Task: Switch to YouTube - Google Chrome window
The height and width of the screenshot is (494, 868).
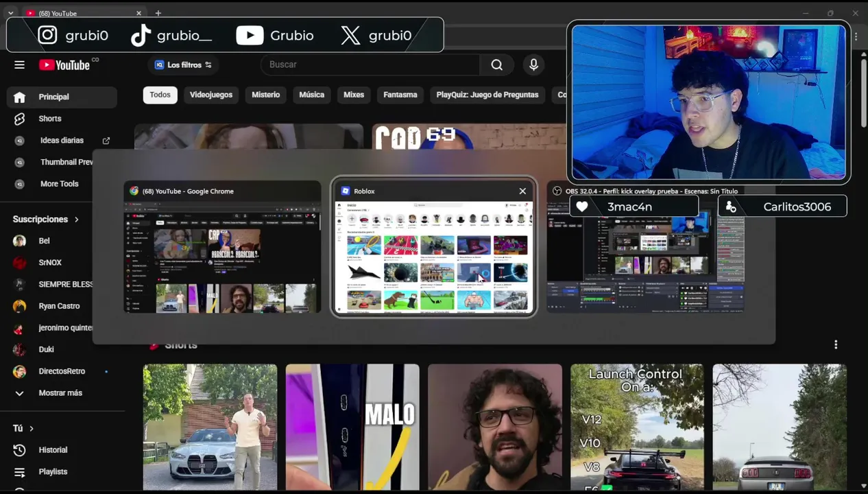Action: 222,248
